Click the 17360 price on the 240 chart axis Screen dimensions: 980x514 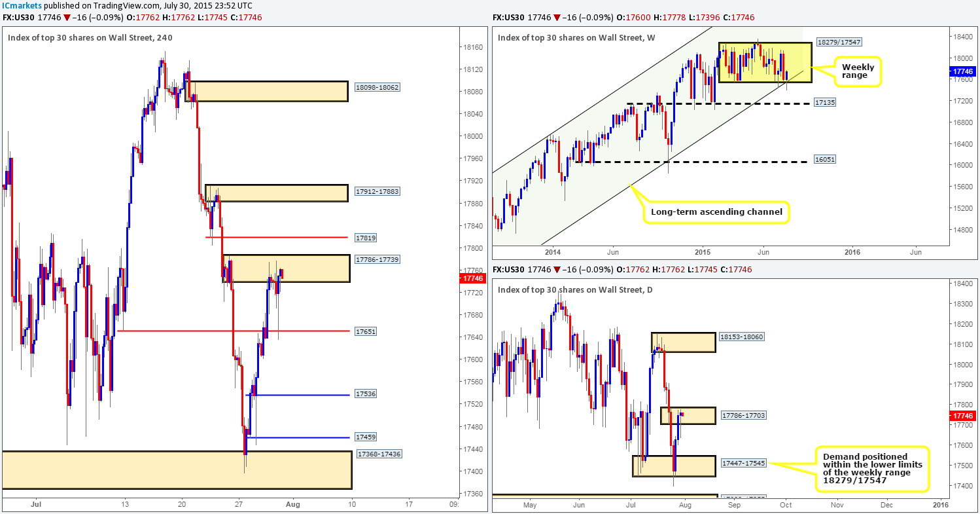472,494
